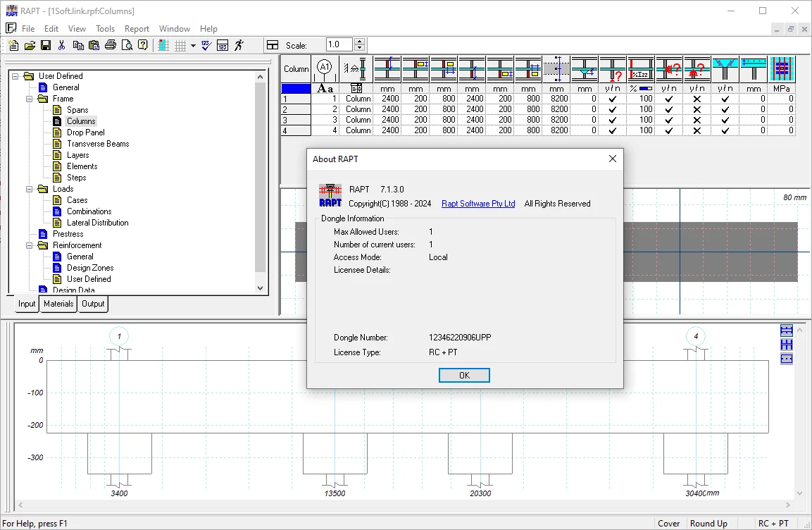This screenshot has width=812, height=530.
Task: Click the 123 checkmark verify data icon
Action: [206, 46]
